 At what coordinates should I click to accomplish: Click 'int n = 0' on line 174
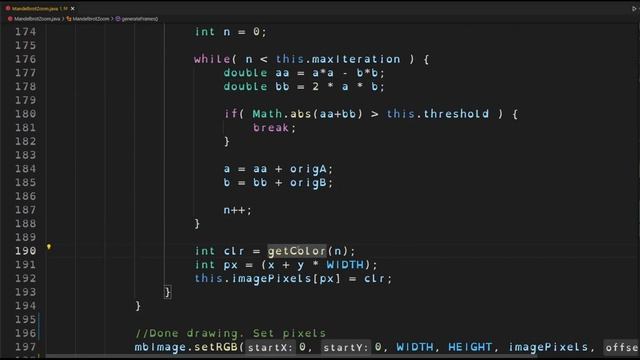point(227,32)
